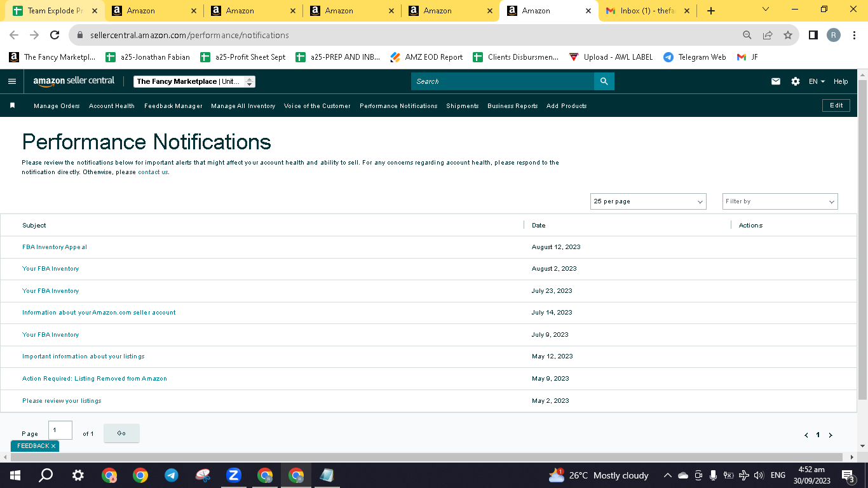Screen dimensions: 868x488
Task: Open the settings gear icon
Action: pos(796,81)
